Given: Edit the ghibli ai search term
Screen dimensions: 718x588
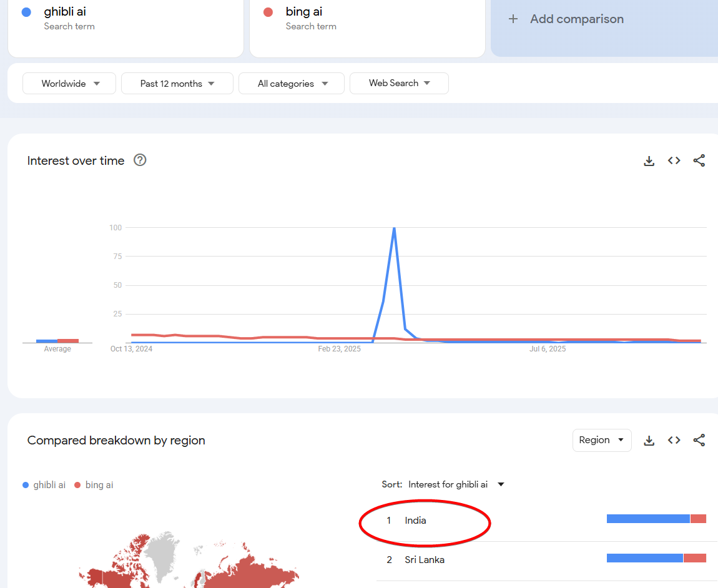Looking at the screenshot, I should pos(125,28).
